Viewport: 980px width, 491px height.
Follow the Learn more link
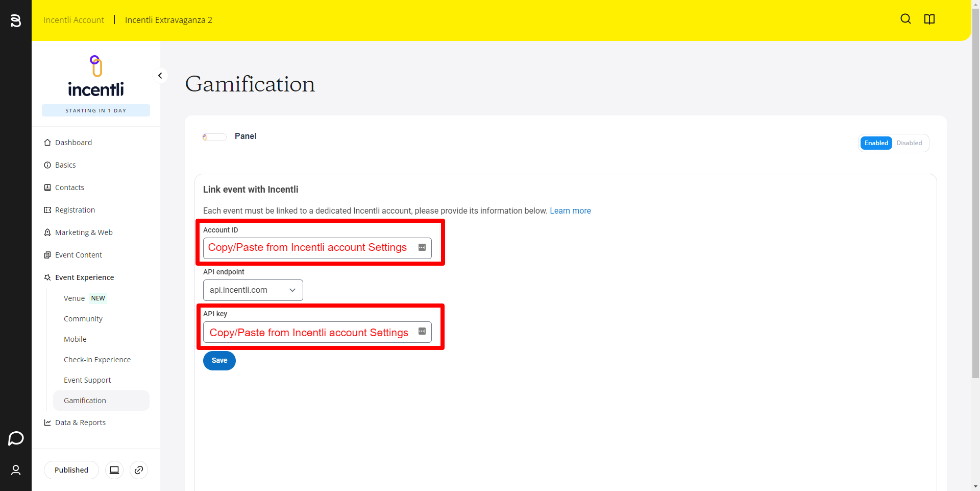tap(570, 211)
